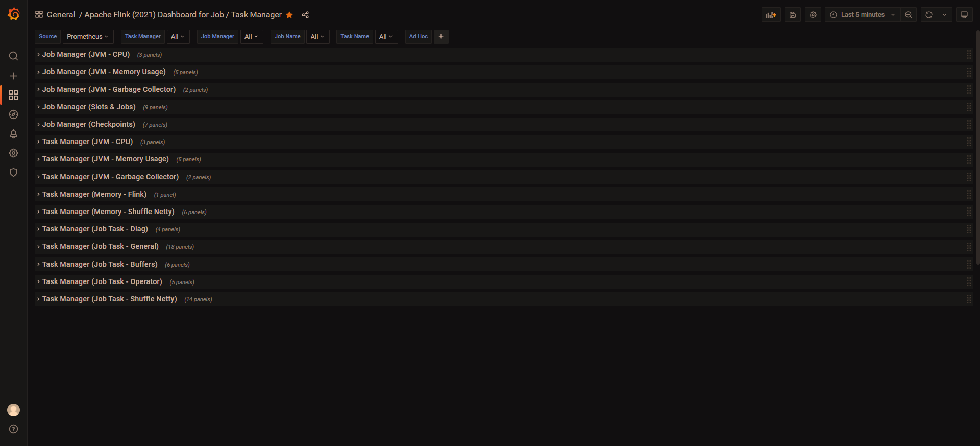This screenshot has width=980, height=446.
Task: Toggle the favorite star for this dashboard
Action: point(289,15)
